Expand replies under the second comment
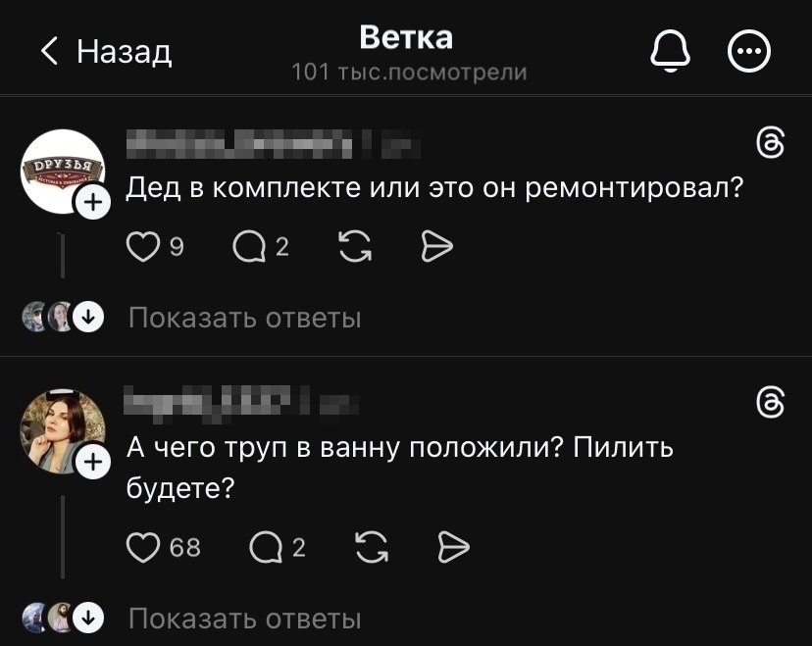 coord(244,619)
